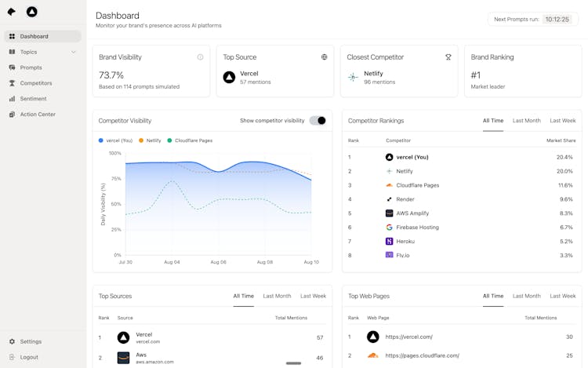
Task: Open Action Center in the sidebar
Action: [x=37, y=115]
